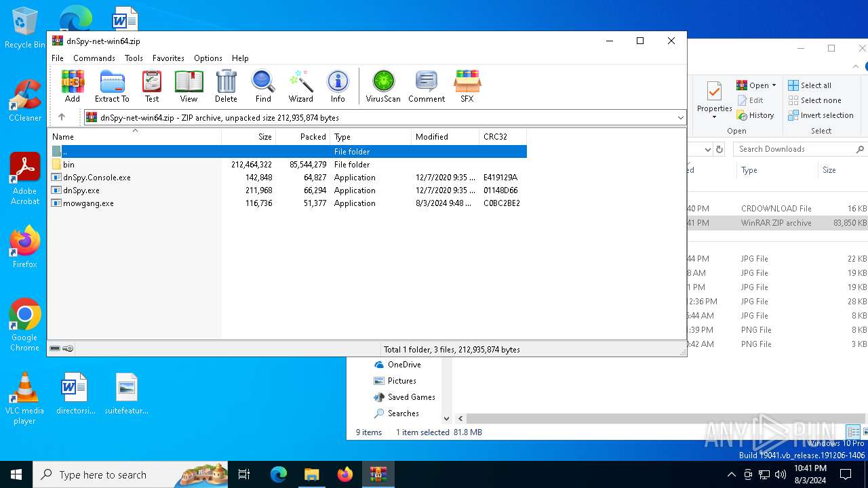Click the Explorer horizontal scrollbar left arrow
The image size is (868, 488).
[x=460, y=419]
